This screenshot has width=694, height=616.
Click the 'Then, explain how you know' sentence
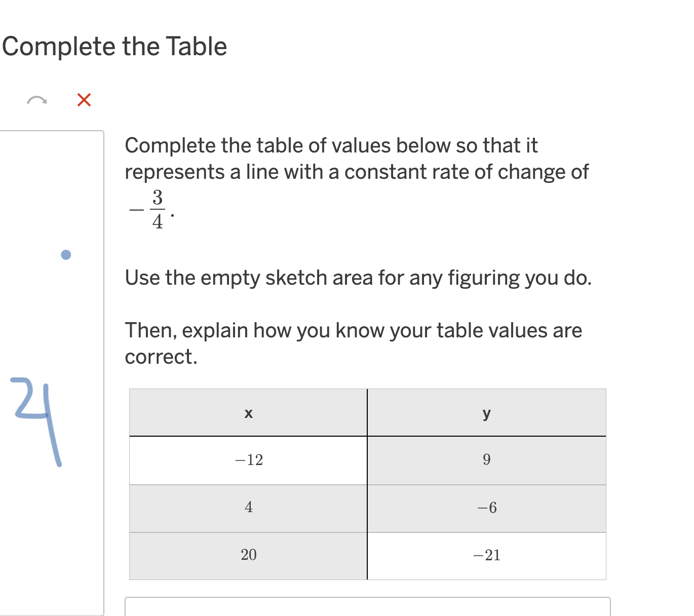pyautogui.click(x=354, y=343)
